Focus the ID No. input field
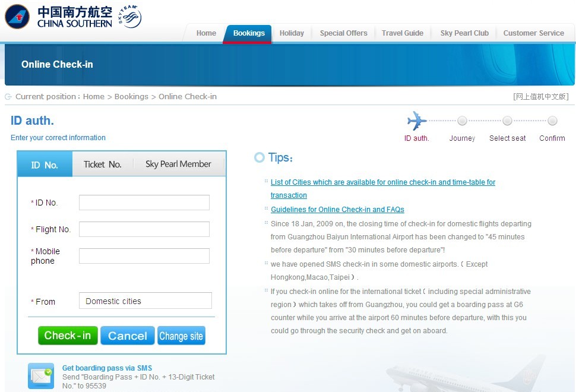Image resolution: width=576 pixels, height=392 pixels. point(144,203)
